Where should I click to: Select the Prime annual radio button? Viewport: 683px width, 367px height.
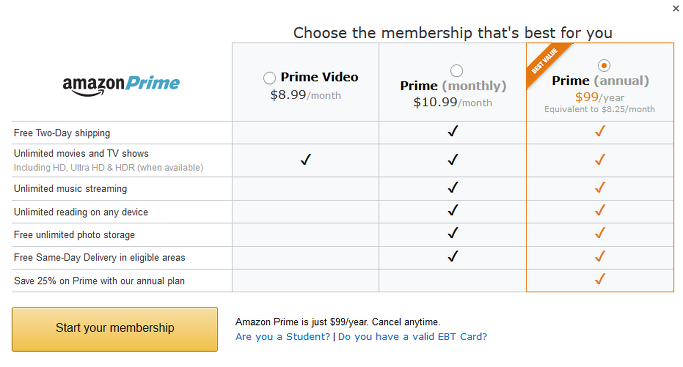tap(604, 66)
